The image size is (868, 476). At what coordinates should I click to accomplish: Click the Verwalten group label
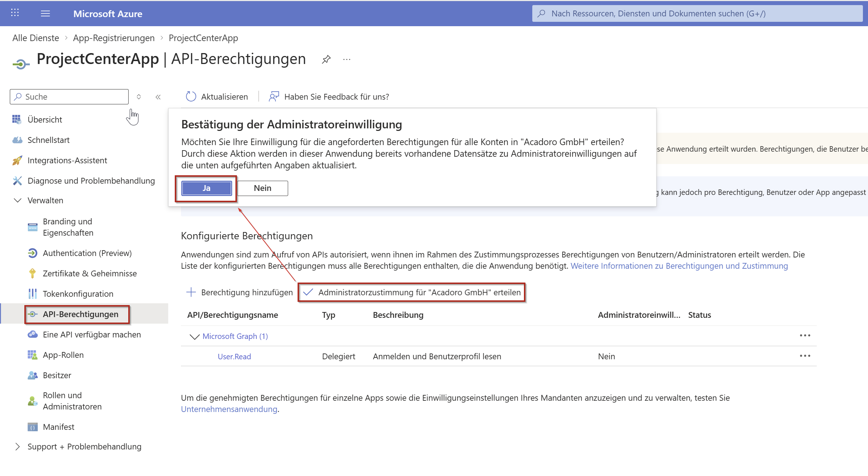click(45, 200)
